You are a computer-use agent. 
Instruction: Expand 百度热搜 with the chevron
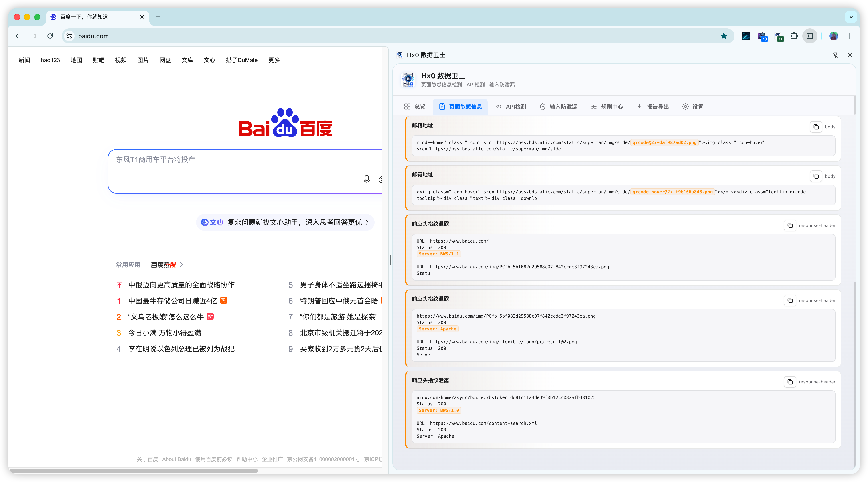point(181,265)
